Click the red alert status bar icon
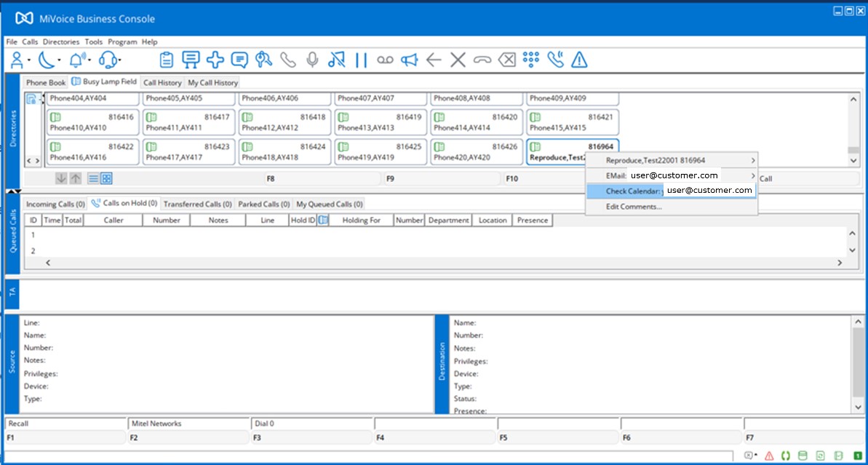The image size is (868, 465). tap(770, 456)
